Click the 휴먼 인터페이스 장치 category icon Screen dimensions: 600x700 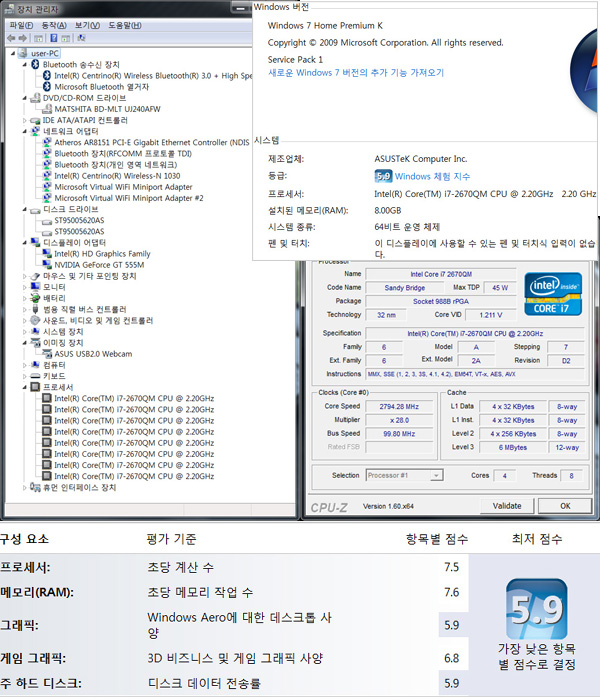pos(35,487)
